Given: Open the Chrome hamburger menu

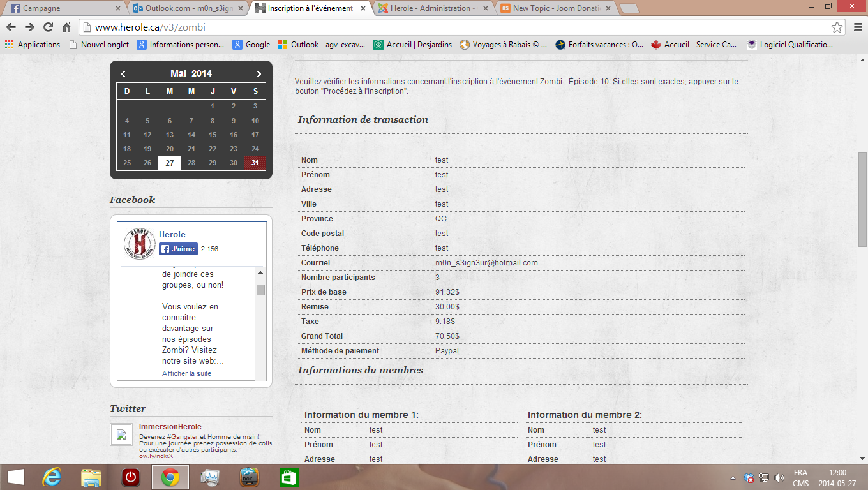Looking at the screenshot, I should [x=857, y=27].
